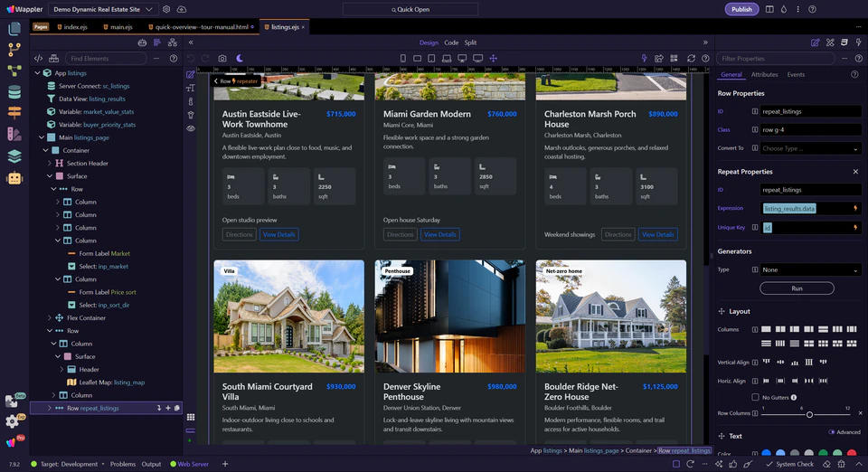Viewport: 868px width, 472px height.
Task: Open the layers stack sidebar icon
Action: [x=14, y=156]
